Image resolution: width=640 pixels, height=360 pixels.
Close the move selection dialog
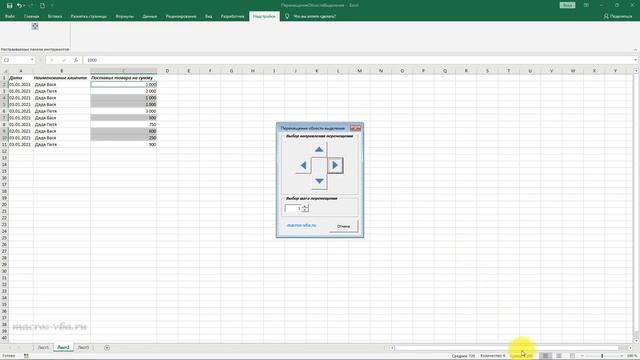[x=355, y=128]
